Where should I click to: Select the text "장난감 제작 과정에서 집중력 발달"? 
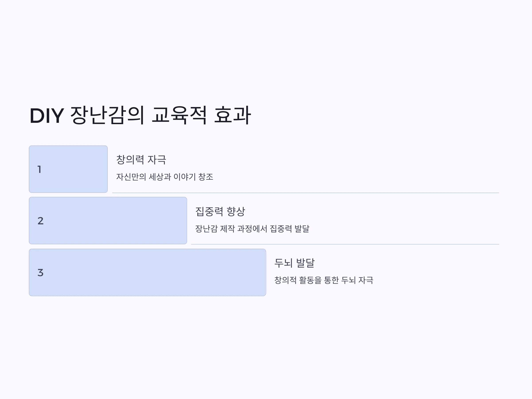(252, 229)
